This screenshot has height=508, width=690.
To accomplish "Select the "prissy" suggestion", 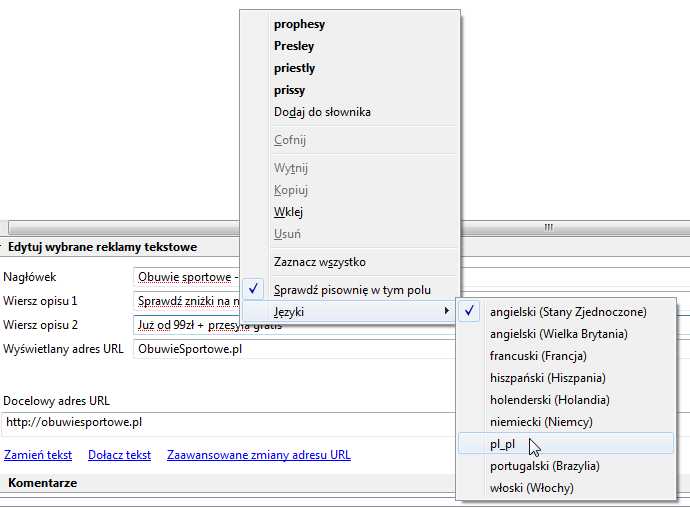I will (x=289, y=90).
